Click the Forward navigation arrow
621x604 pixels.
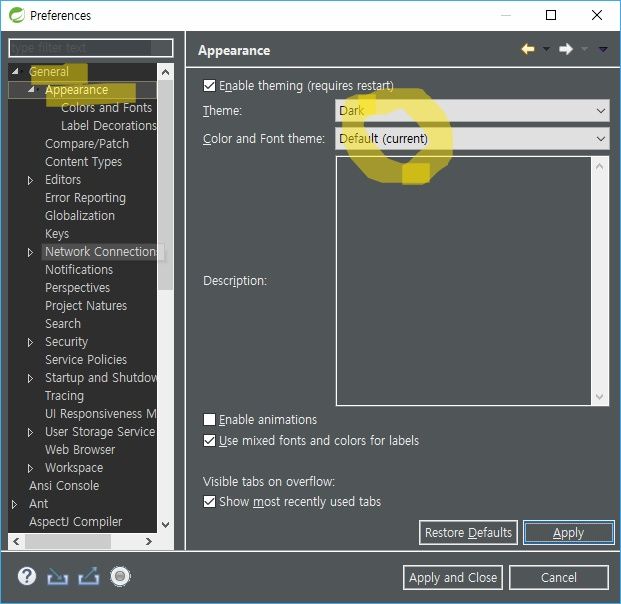[566, 49]
